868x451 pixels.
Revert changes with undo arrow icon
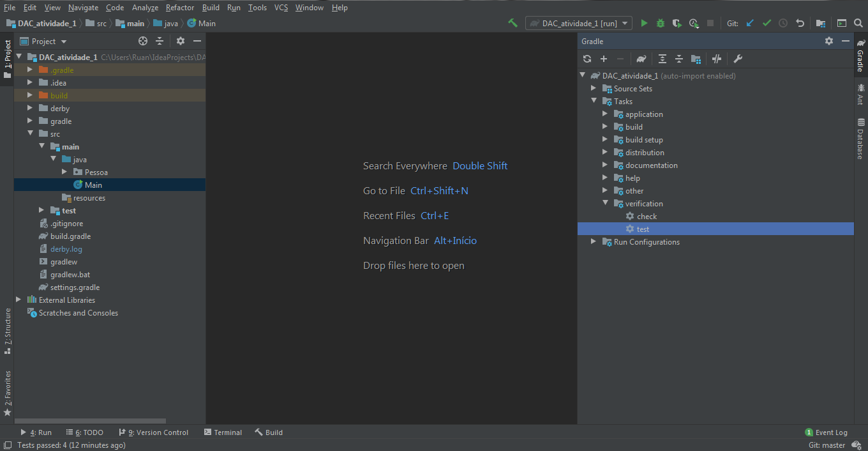[x=800, y=23]
